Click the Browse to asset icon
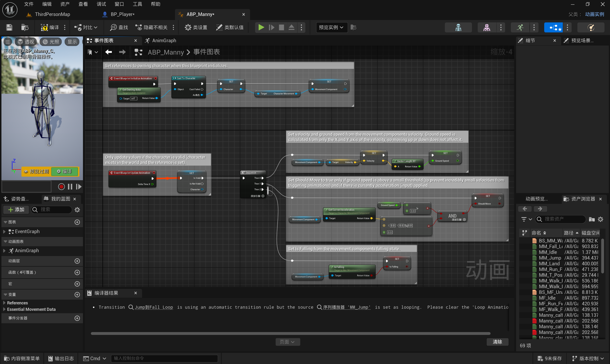610x364 pixels. coord(25,27)
